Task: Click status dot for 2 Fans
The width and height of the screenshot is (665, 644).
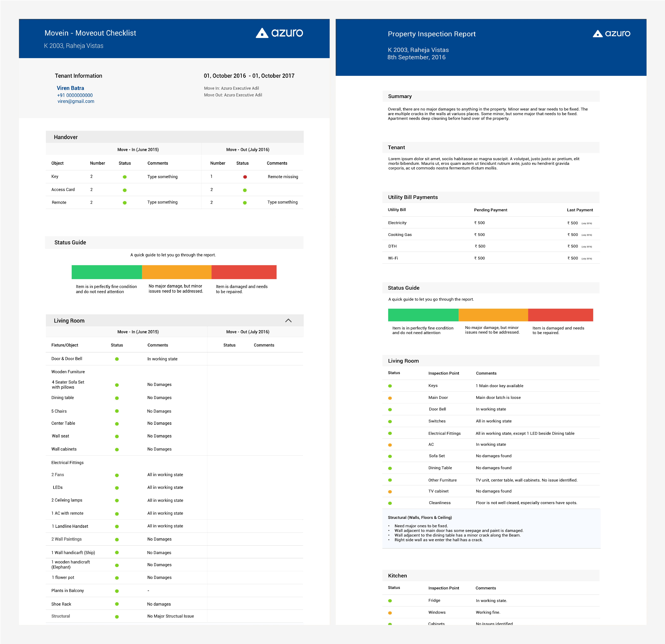Action: [x=117, y=475]
